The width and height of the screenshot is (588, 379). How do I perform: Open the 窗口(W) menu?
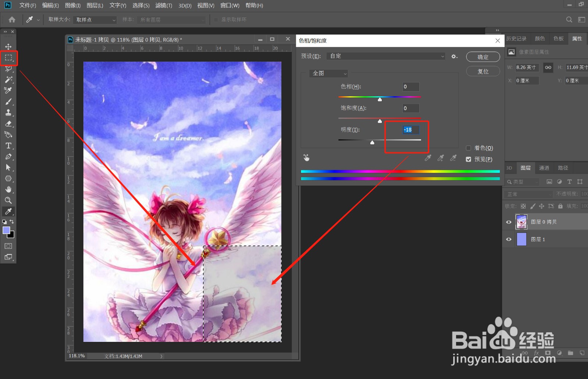coord(230,6)
